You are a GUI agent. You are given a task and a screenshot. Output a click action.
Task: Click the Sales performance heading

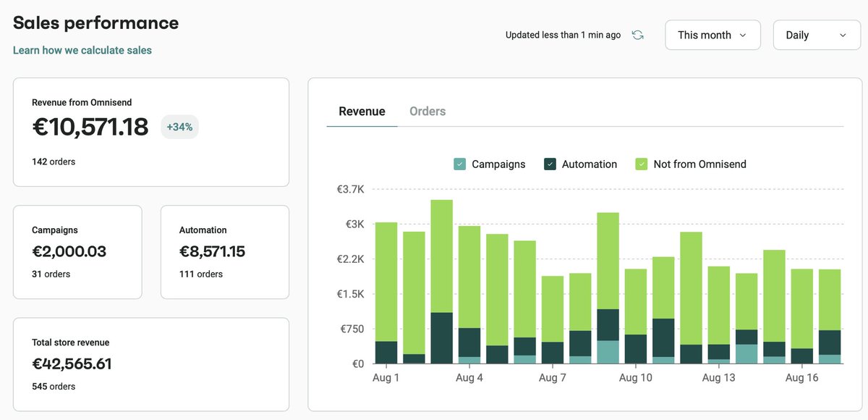95,22
